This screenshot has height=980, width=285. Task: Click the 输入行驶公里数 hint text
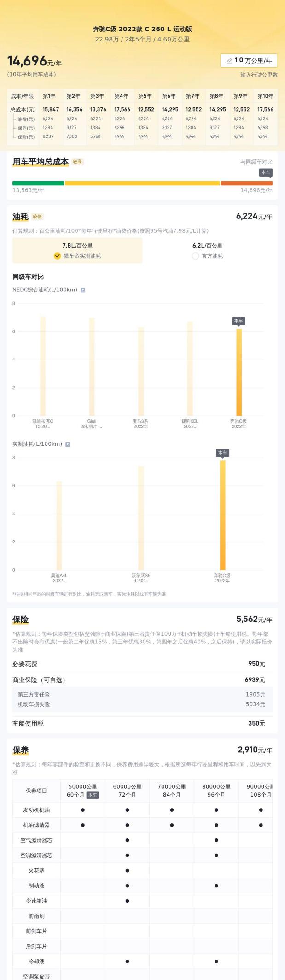tap(259, 75)
